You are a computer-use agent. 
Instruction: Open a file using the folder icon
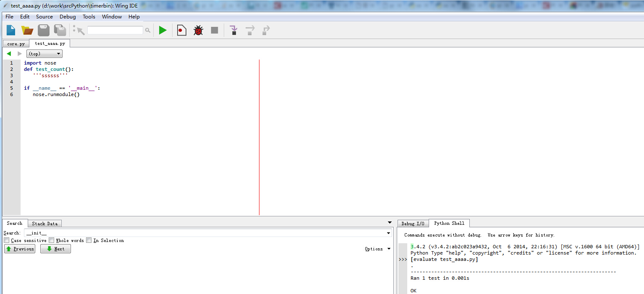[x=27, y=30]
